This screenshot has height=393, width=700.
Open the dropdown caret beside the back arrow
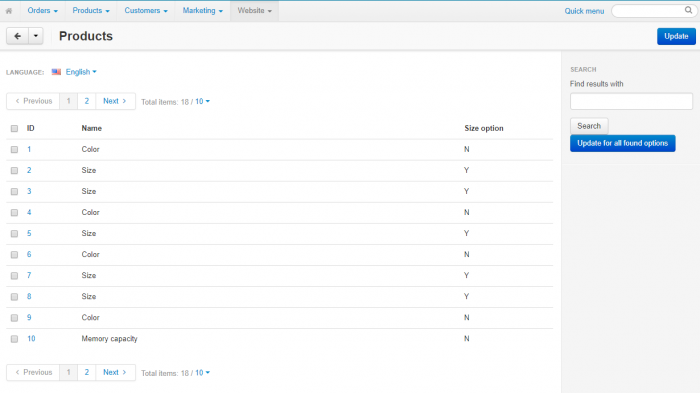(36, 36)
